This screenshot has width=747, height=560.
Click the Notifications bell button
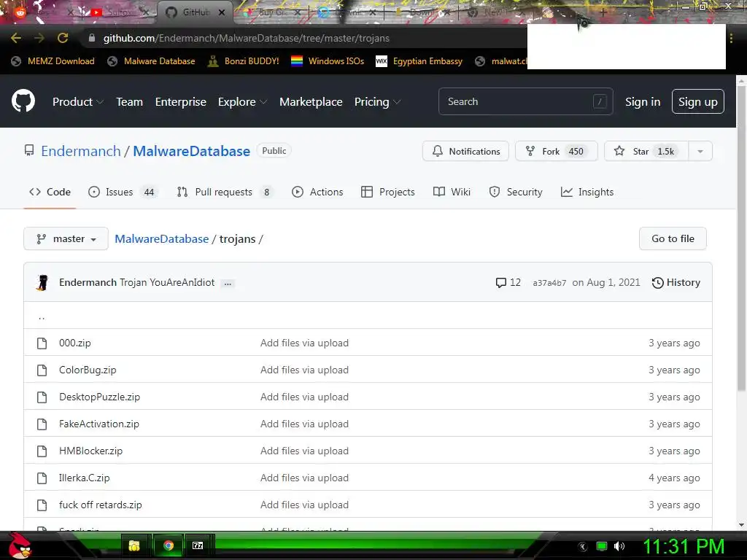point(465,152)
